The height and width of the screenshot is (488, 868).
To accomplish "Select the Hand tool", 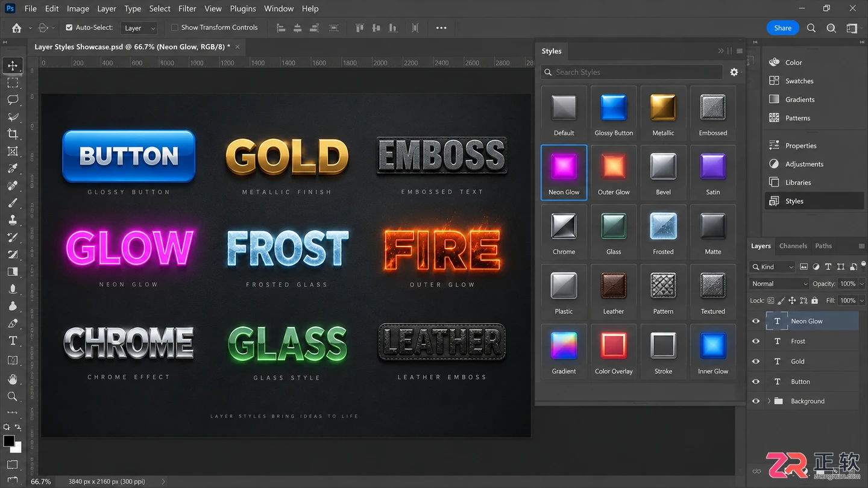I will tap(13, 379).
